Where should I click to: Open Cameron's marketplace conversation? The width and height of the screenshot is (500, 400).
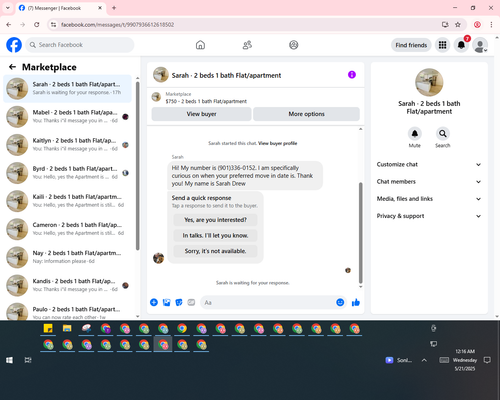[x=67, y=229]
